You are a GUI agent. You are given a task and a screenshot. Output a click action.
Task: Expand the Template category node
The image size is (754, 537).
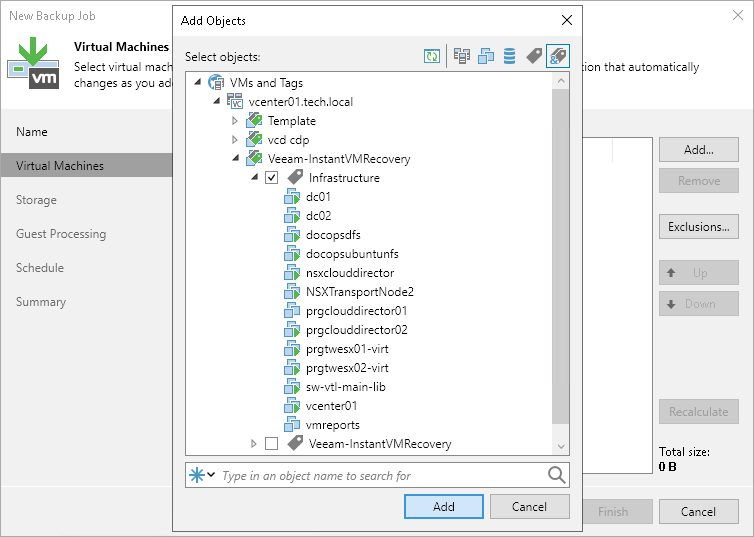[235, 121]
